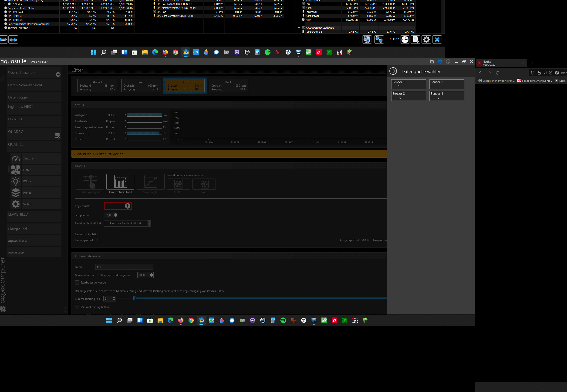Open Daten-Schnellansicht in the sidebar

(x=34, y=85)
